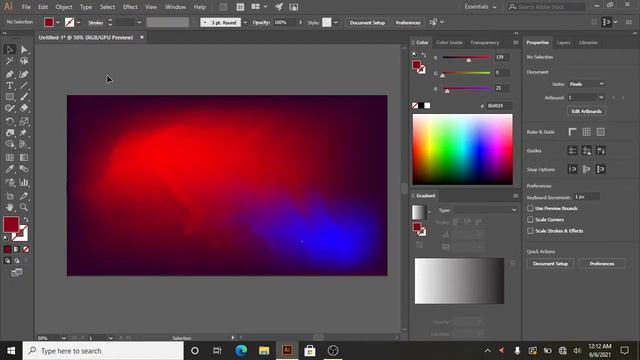Screen dimensions: 640x360
Task: Select the Symbol Sprayer tool
Action: (x=10, y=182)
